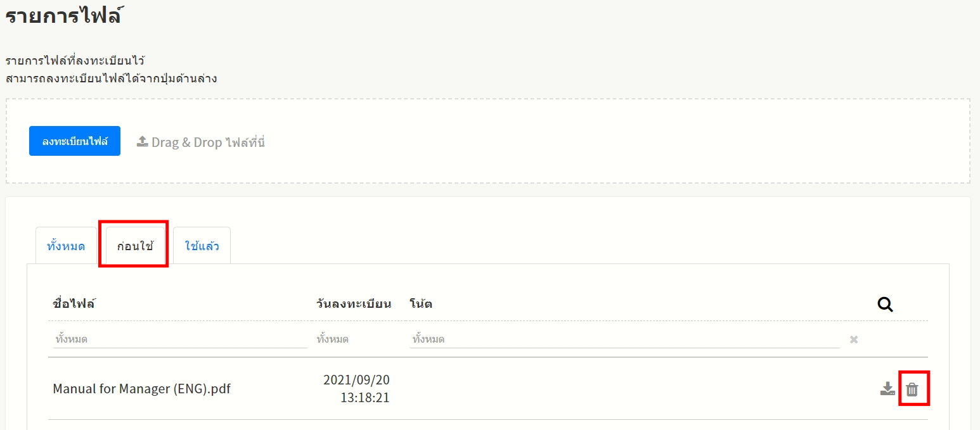Click the วันลงทะเบียน column header
The image size is (980, 430).
(x=354, y=304)
